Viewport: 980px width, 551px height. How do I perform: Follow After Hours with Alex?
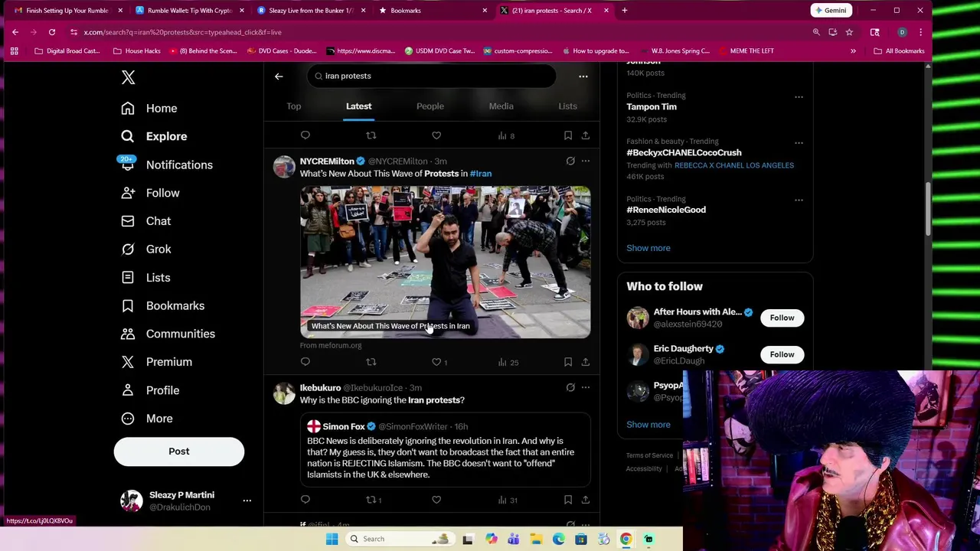pos(782,318)
